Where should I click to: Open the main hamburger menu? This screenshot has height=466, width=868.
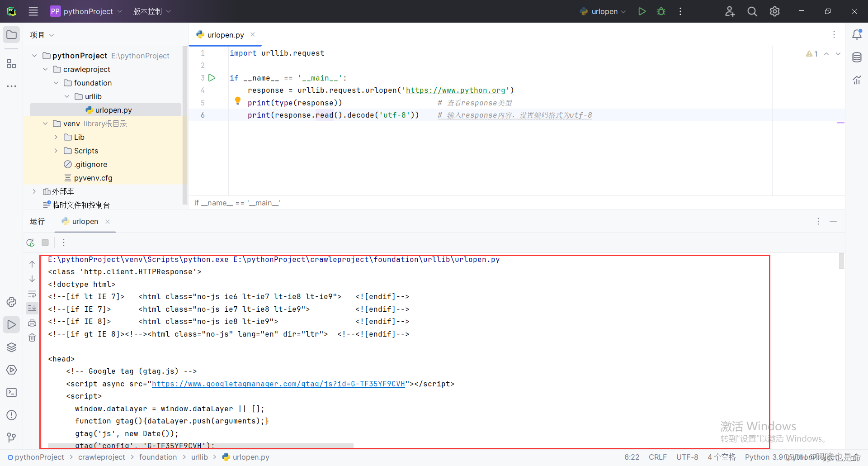[33, 11]
